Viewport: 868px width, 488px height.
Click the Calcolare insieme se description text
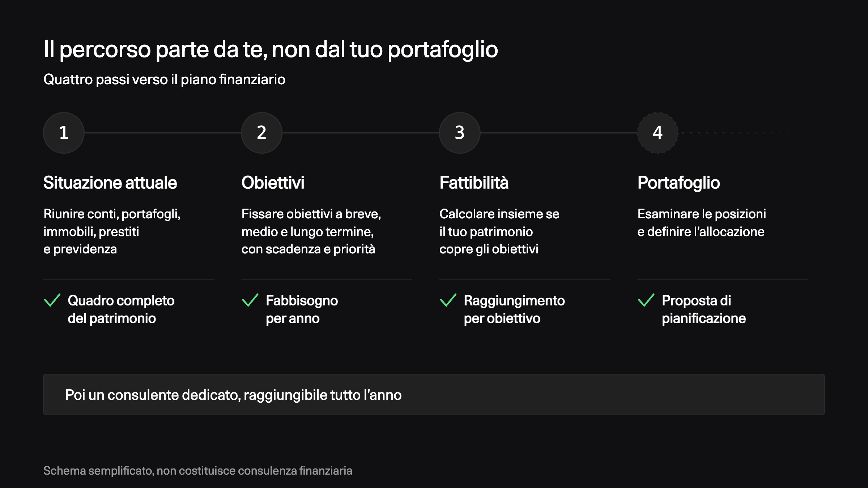[x=499, y=231]
